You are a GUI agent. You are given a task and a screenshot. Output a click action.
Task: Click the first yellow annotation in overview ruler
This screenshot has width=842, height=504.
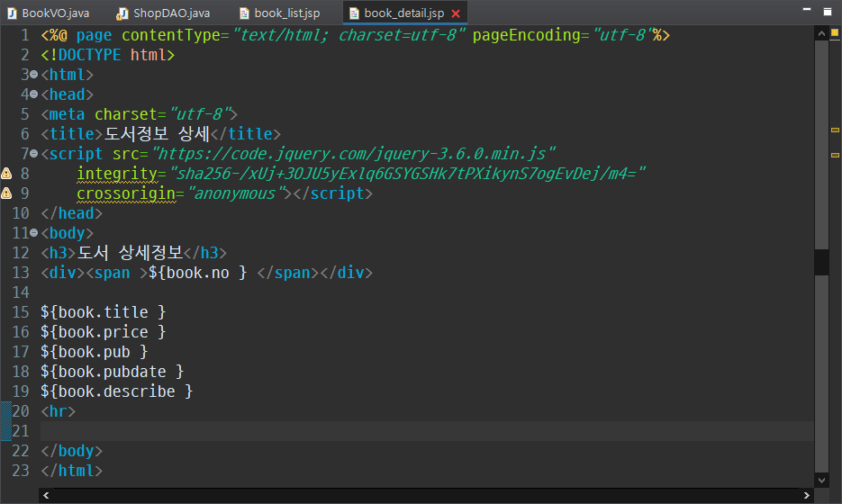coord(835,130)
